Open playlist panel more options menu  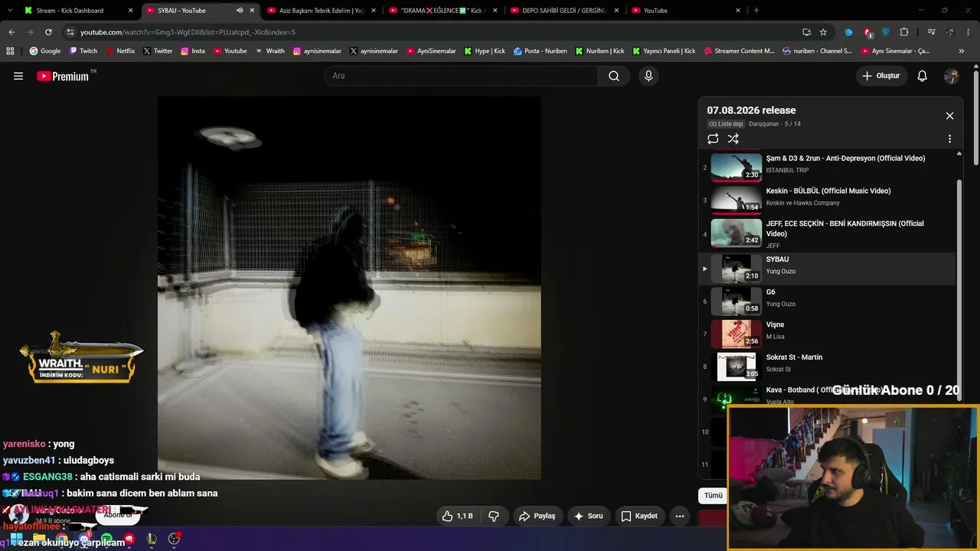949,139
